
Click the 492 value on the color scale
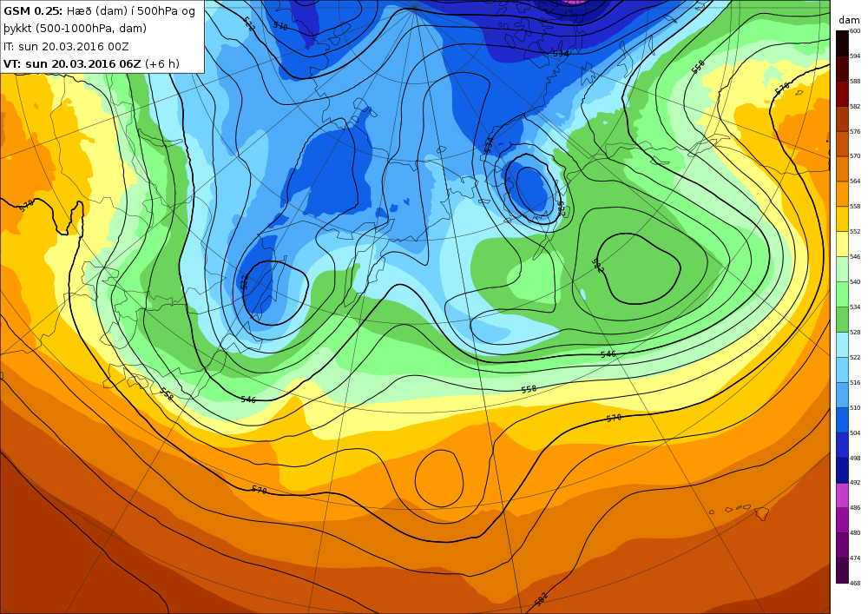(855, 483)
